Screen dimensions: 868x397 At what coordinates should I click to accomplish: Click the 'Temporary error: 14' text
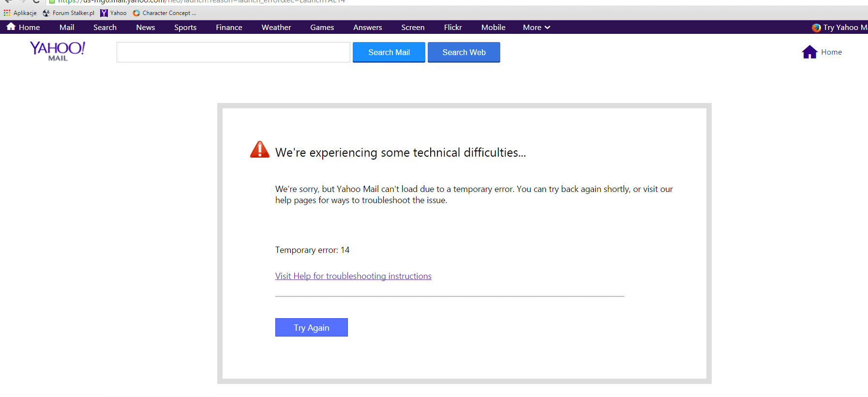coord(312,250)
